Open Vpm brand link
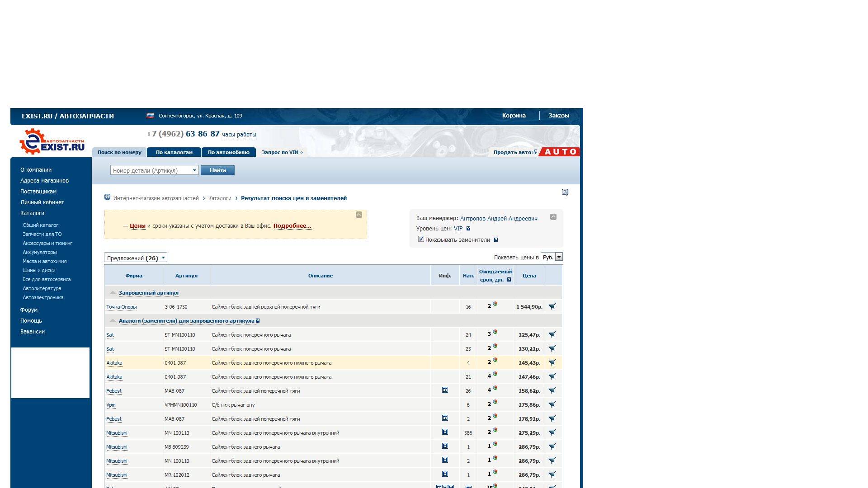 tap(111, 405)
